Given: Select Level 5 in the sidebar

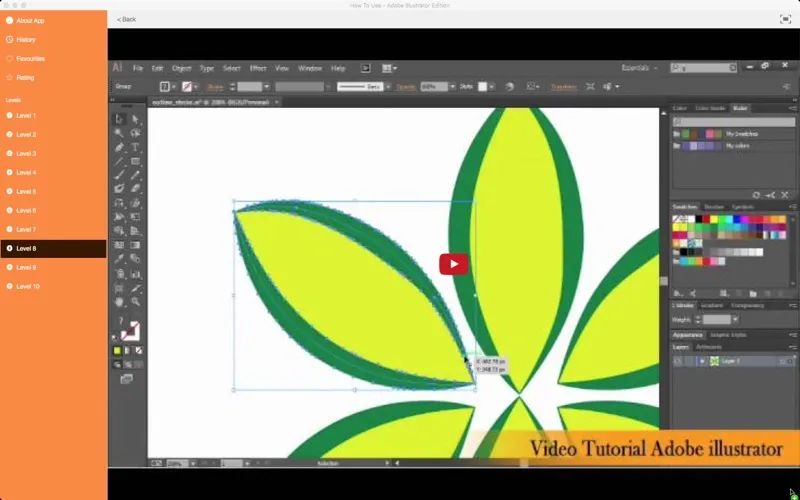Looking at the screenshot, I should 54,192.
